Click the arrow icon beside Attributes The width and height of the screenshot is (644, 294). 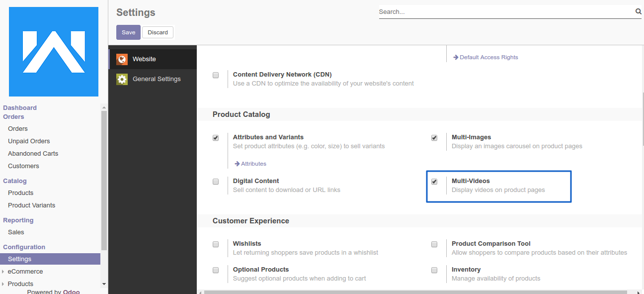pos(238,164)
